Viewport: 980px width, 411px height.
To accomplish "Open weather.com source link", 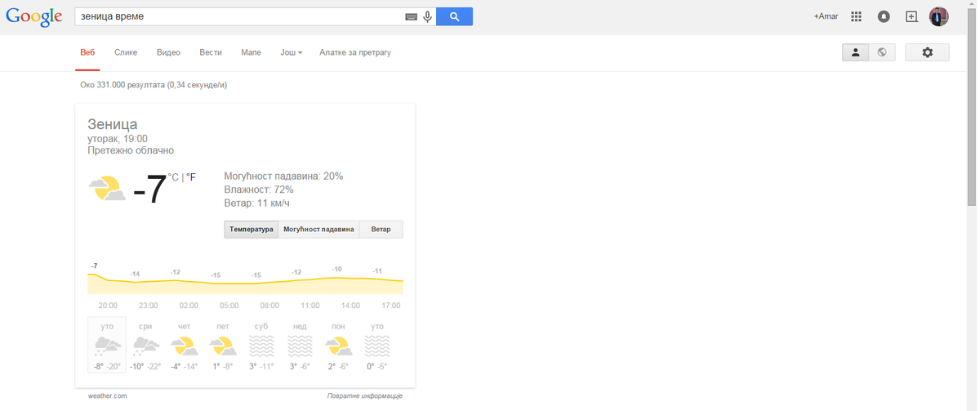I will tap(107, 395).
